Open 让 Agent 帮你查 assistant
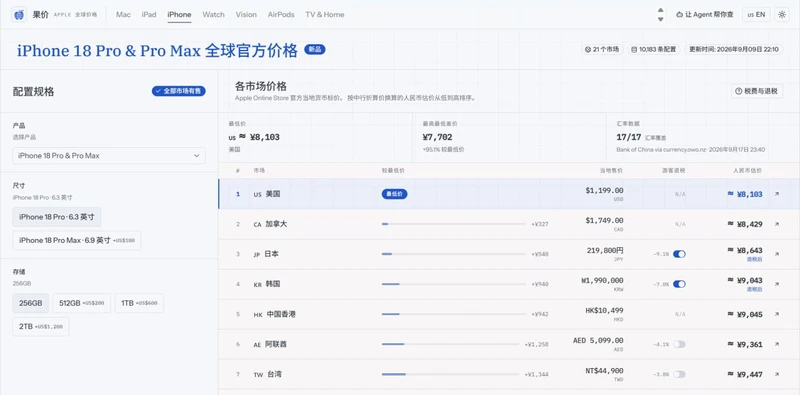Screen dimensions: 800x395 pos(705,15)
